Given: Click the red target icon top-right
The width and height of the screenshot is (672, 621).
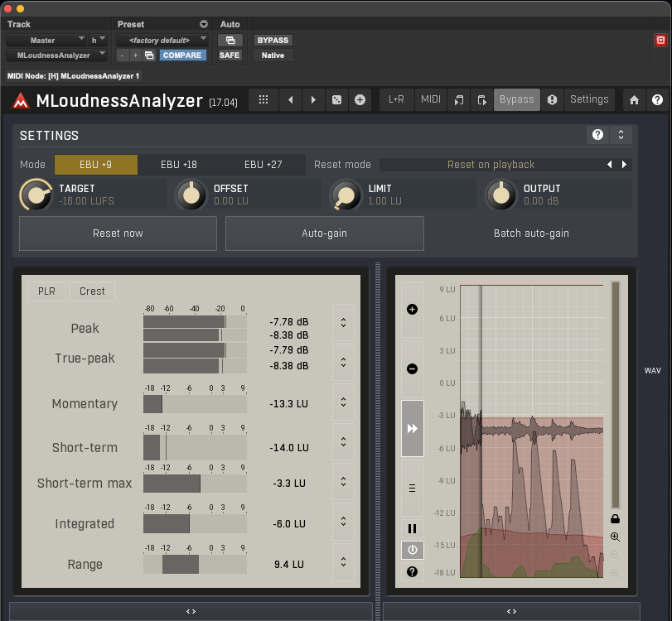Looking at the screenshot, I should coord(660,41).
